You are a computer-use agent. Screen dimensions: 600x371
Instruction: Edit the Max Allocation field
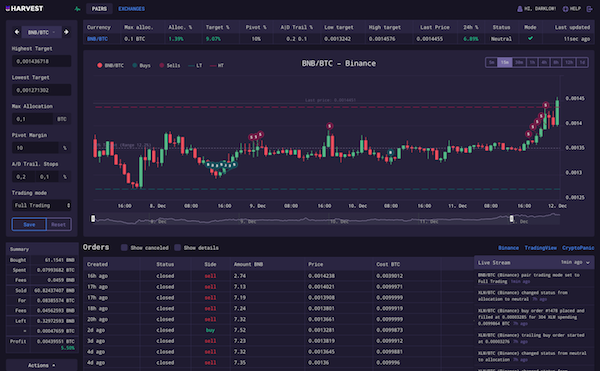pos(33,119)
